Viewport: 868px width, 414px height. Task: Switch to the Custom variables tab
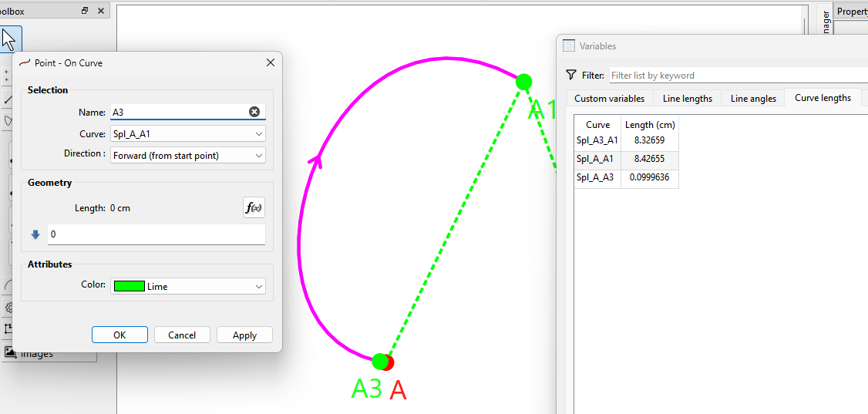point(609,99)
